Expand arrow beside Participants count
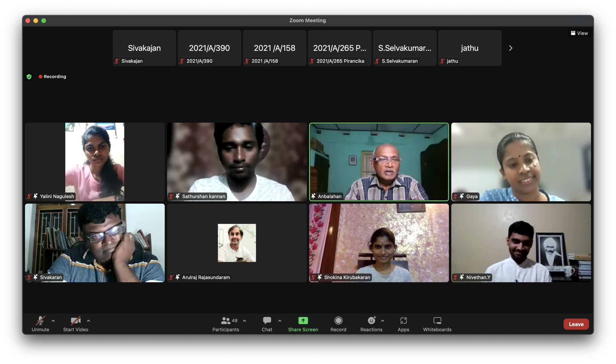This screenshot has width=616, height=364. [245, 321]
